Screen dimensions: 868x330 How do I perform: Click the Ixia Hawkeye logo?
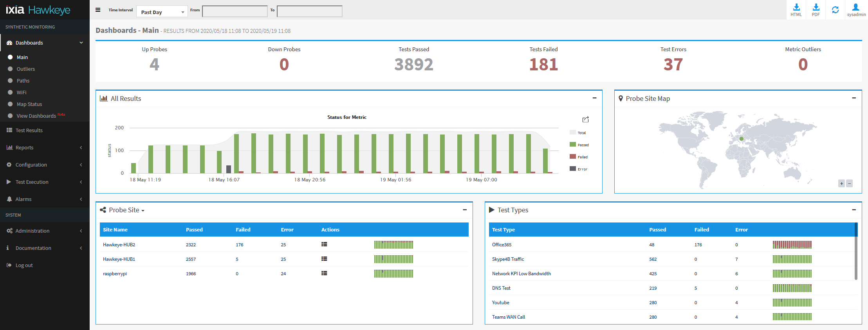tap(38, 10)
